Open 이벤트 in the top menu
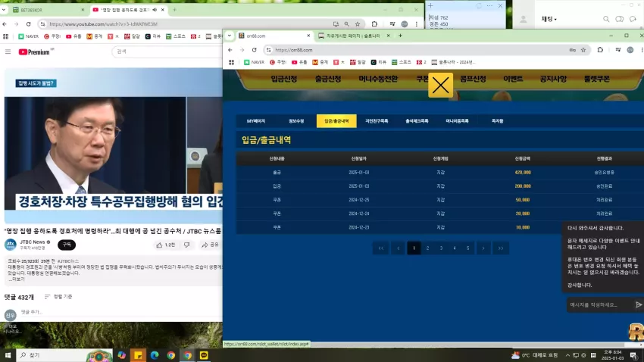Viewport: 644px width, 362px height. pyautogui.click(x=513, y=79)
